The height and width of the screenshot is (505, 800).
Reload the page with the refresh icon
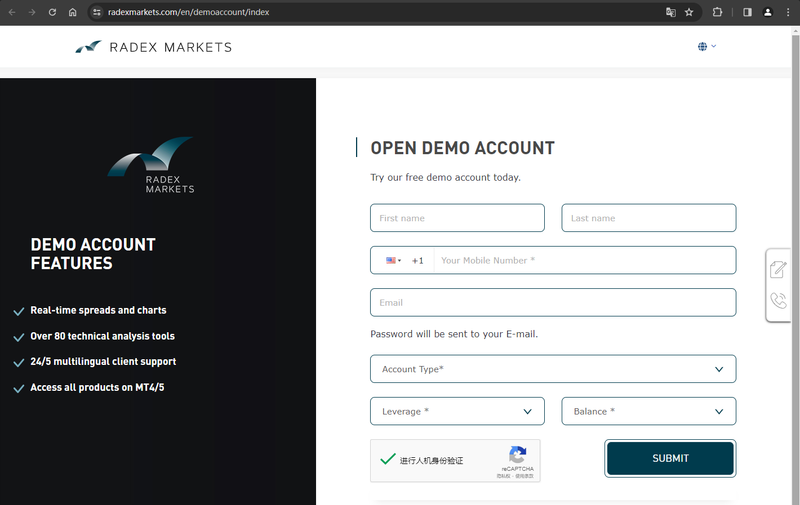[52, 12]
